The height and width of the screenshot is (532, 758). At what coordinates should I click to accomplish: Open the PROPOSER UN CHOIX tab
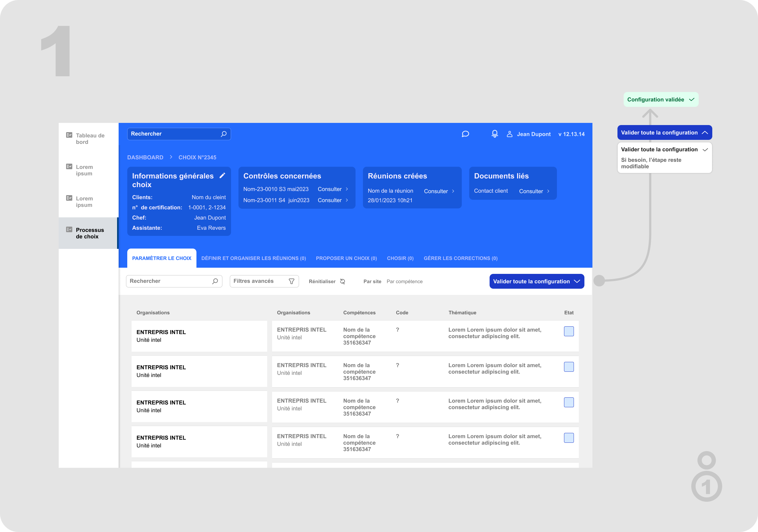(x=346, y=258)
